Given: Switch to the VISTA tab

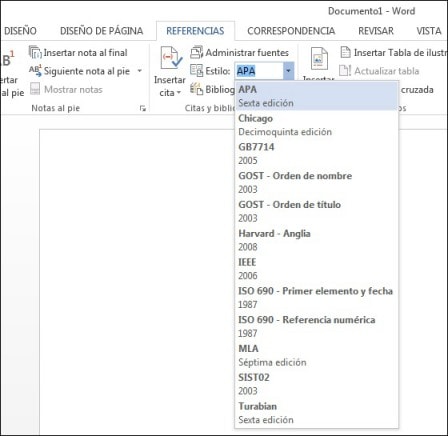Looking at the screenshot, I should point(429,31).
